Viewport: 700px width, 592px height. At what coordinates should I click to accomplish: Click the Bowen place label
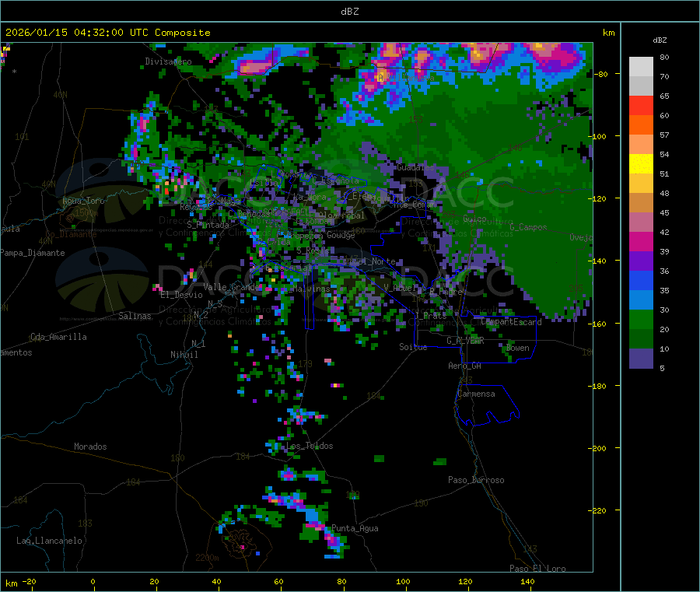coord(518,348)
